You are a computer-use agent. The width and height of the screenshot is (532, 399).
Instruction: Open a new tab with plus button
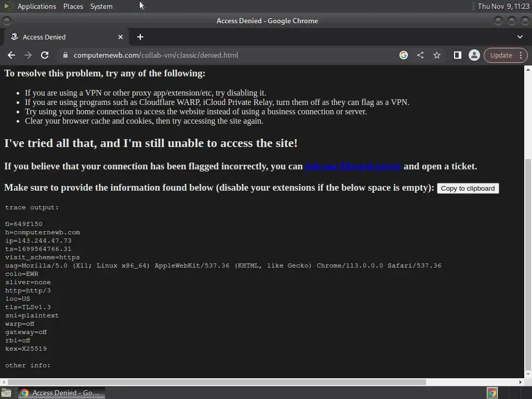point(140,37)
